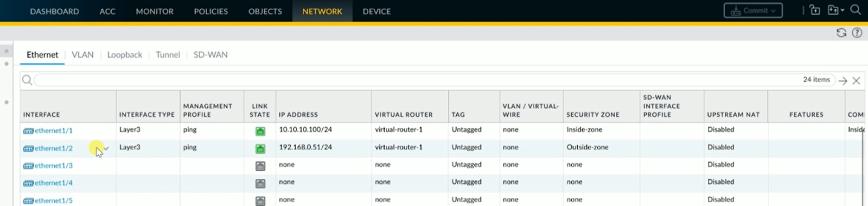Open the ACC tab
The width and height of the screenshot is (868, 206).
[107, 11]
